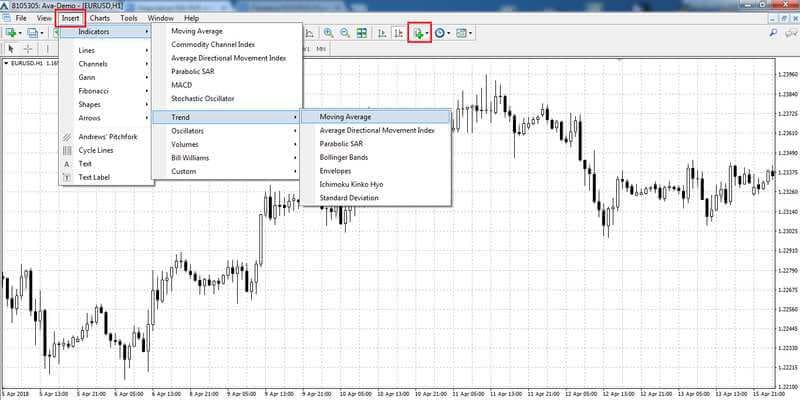Open the Charts menu
The width and height of the screenshot is (800, 400).
(x=99, y=18)
